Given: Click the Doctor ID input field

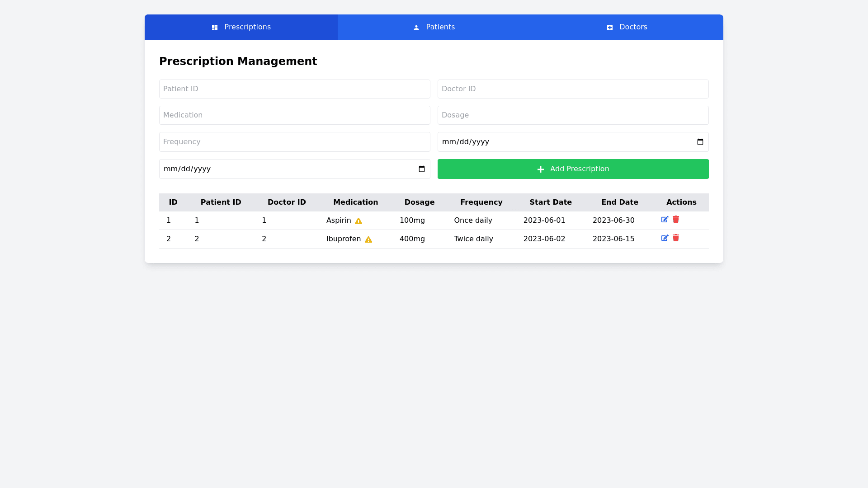Looking at the screenshot, I should 573,89.
